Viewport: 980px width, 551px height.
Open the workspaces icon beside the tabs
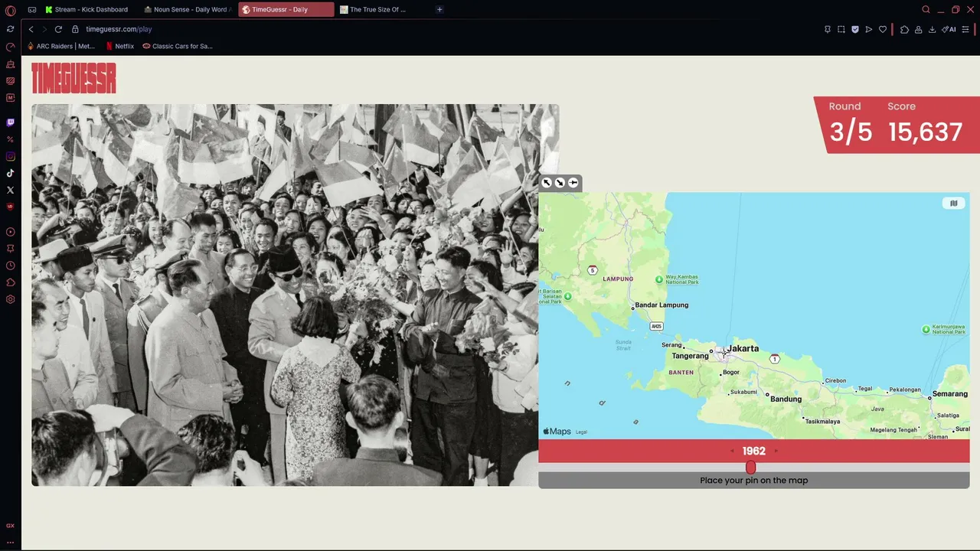[32, 10]
